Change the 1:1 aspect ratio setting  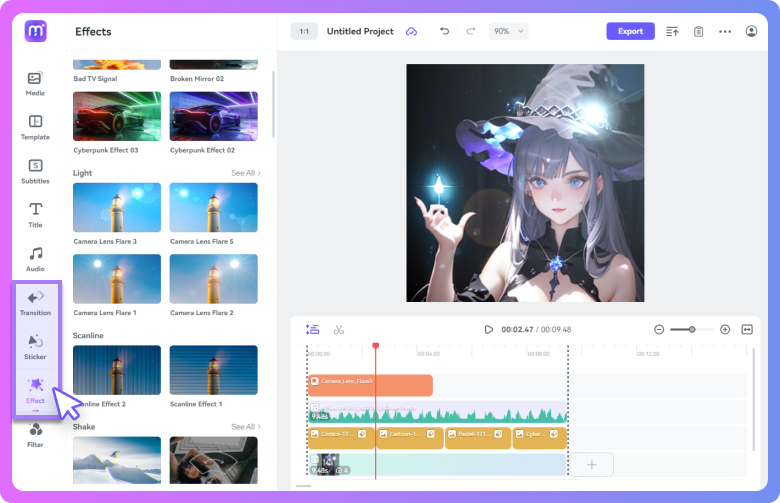pyautogui.click(x=304, y=31)
